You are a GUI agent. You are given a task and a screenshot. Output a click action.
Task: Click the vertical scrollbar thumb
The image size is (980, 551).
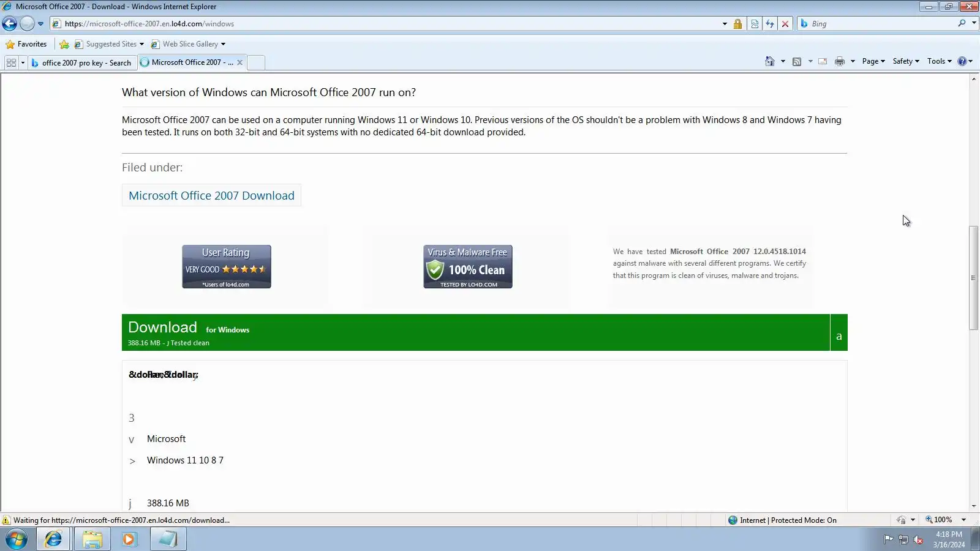click(x=973, y=278)
